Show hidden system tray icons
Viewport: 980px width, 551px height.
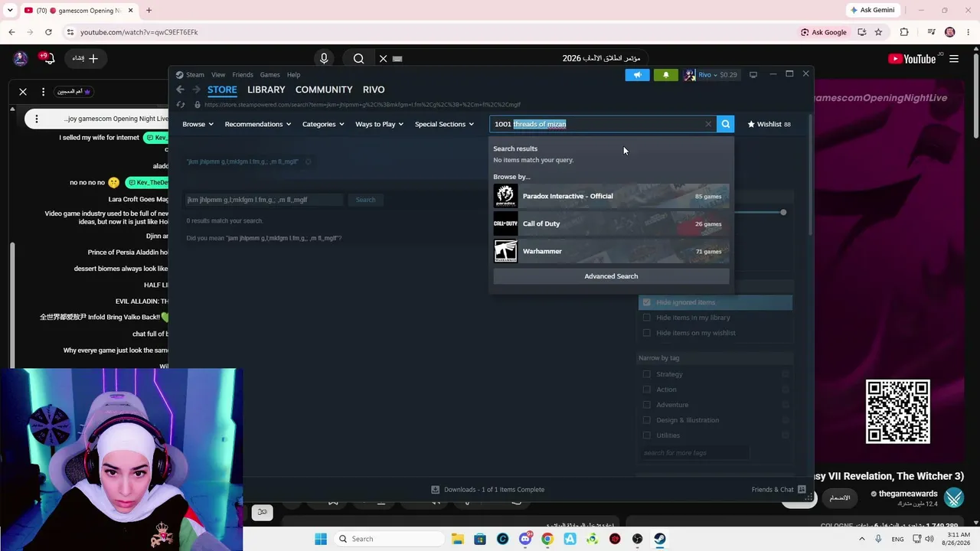point(862,539)
